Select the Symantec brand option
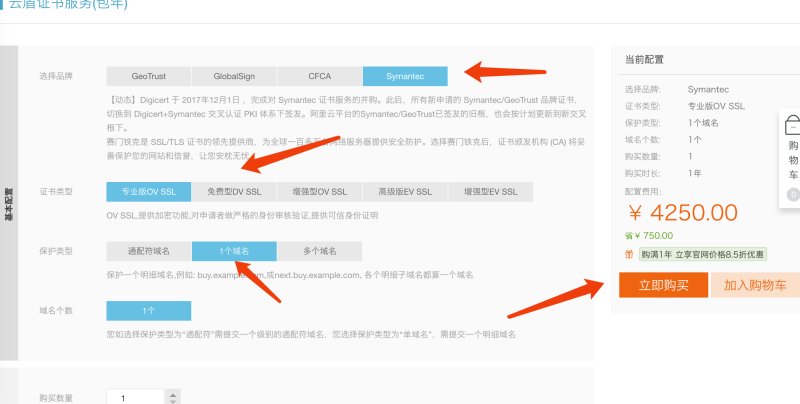800x404 pixels. (x=405, y=76)
